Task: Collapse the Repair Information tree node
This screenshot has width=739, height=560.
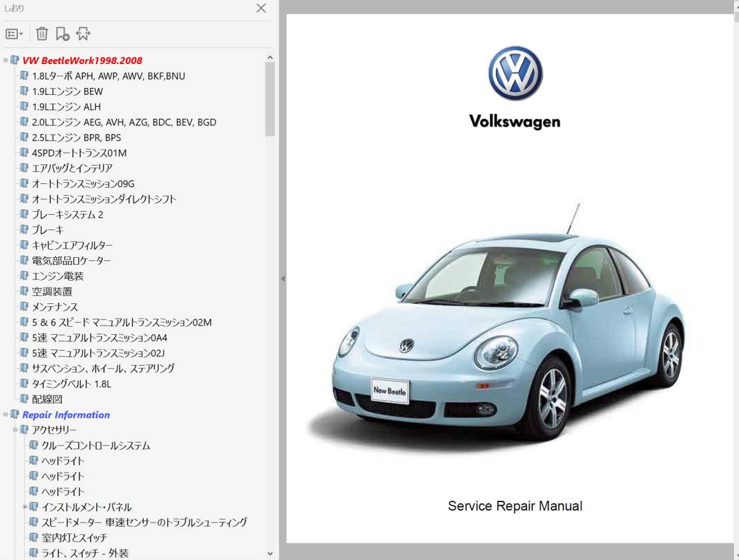Action: coord(6,415)
